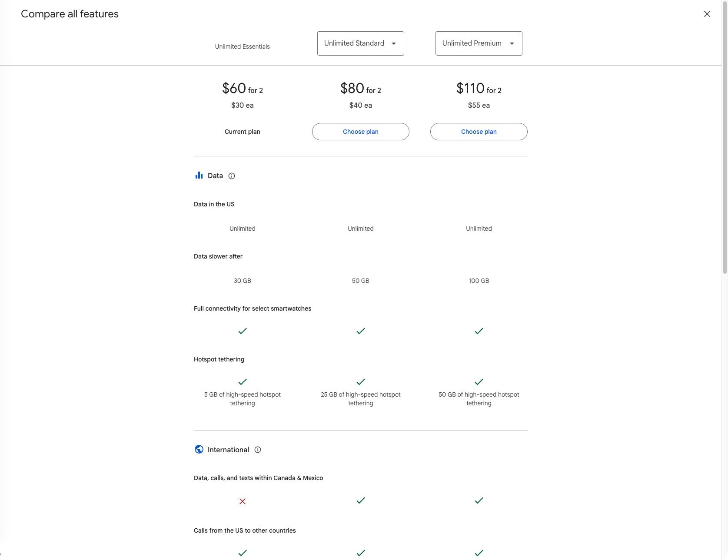Click the "30 GB" data limit value
Image resolution: width=728 pixels, height=560 pixels.
pos(243,281)
